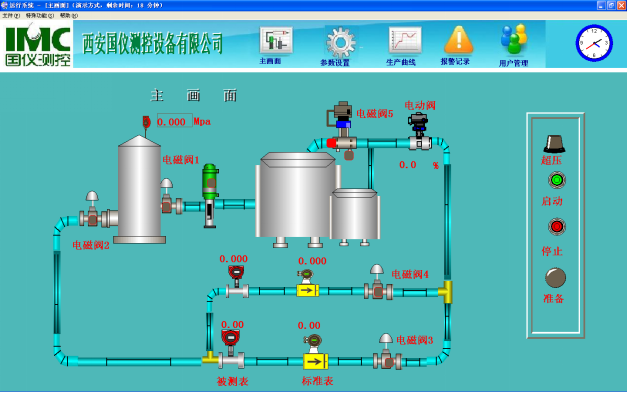
Task: Click the analog clock in header
Action: [x=594, y=43]
